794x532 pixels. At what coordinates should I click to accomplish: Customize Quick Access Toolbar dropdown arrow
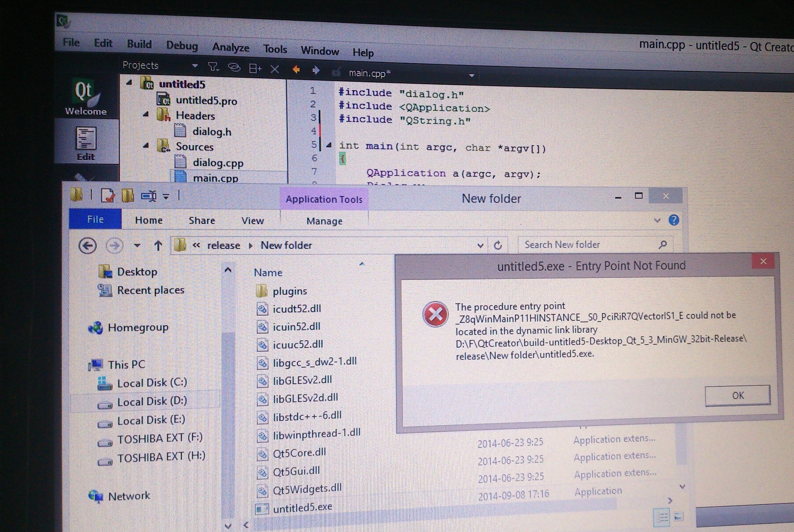coord(166,196)
